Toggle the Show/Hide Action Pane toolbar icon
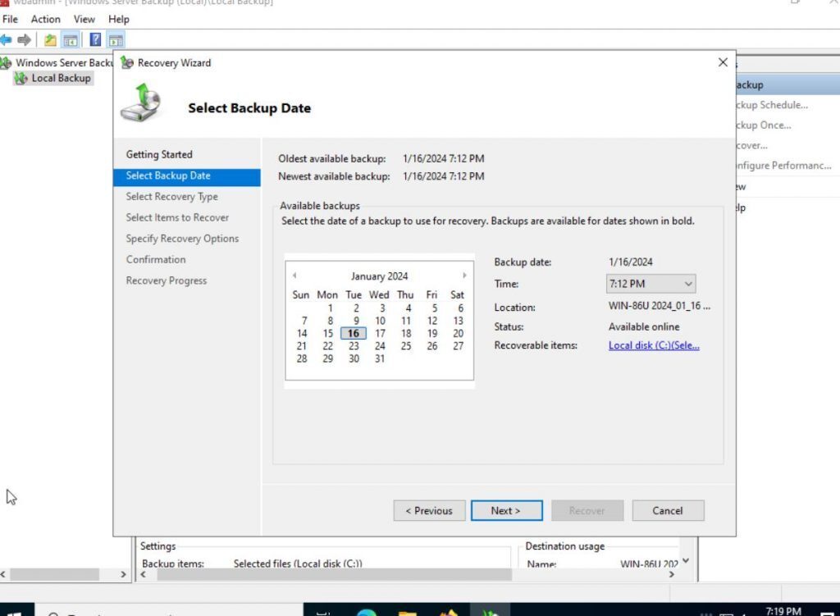The image size is (840, 616). [x=115, y=39]
